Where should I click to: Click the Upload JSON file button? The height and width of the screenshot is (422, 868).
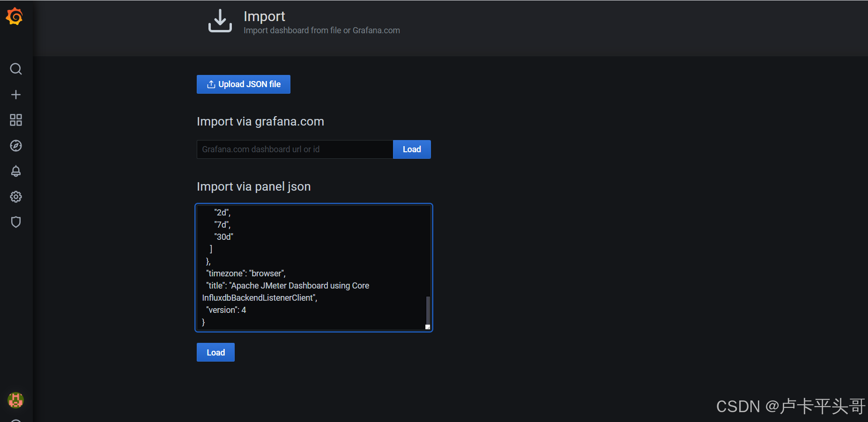click(x=244, y=84)
